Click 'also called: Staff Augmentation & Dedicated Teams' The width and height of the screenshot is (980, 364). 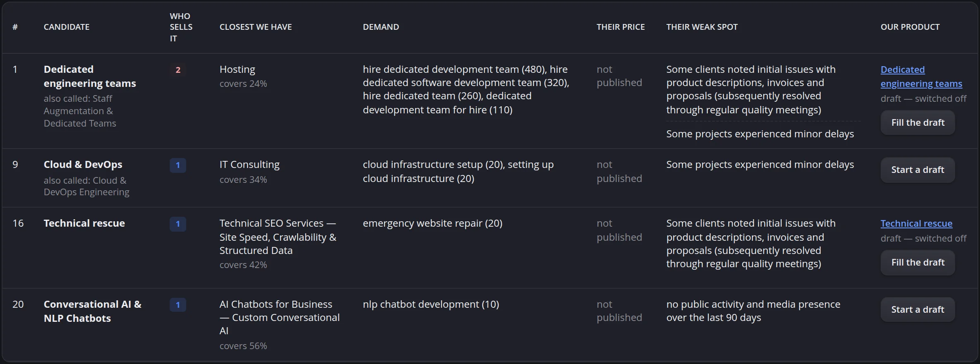80,111
